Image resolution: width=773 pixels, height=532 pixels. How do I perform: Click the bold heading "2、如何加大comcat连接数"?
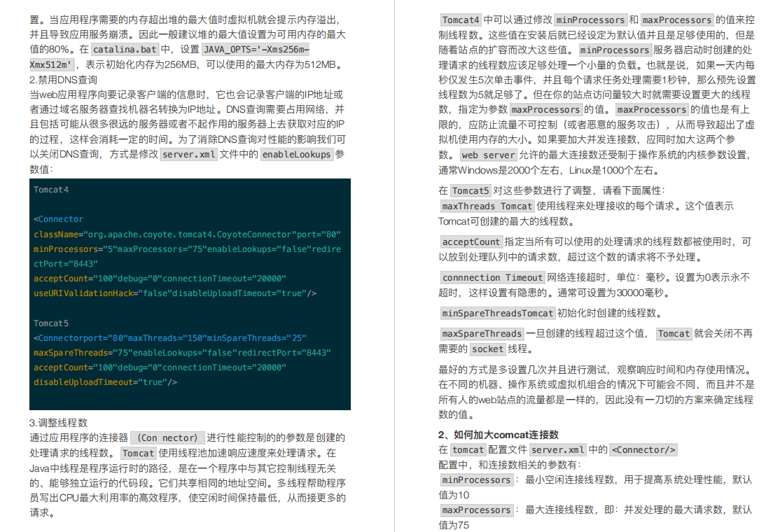pos(499,435)
